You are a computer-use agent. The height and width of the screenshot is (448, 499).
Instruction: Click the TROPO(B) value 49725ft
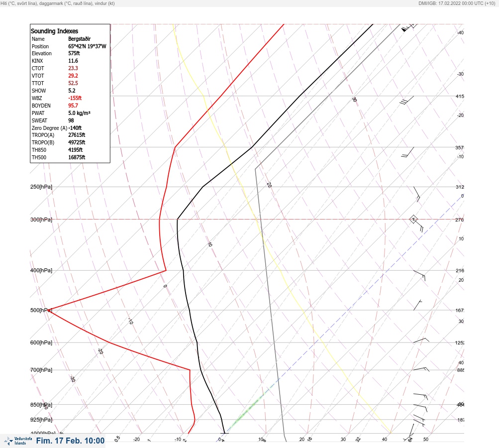click(77, 142)
